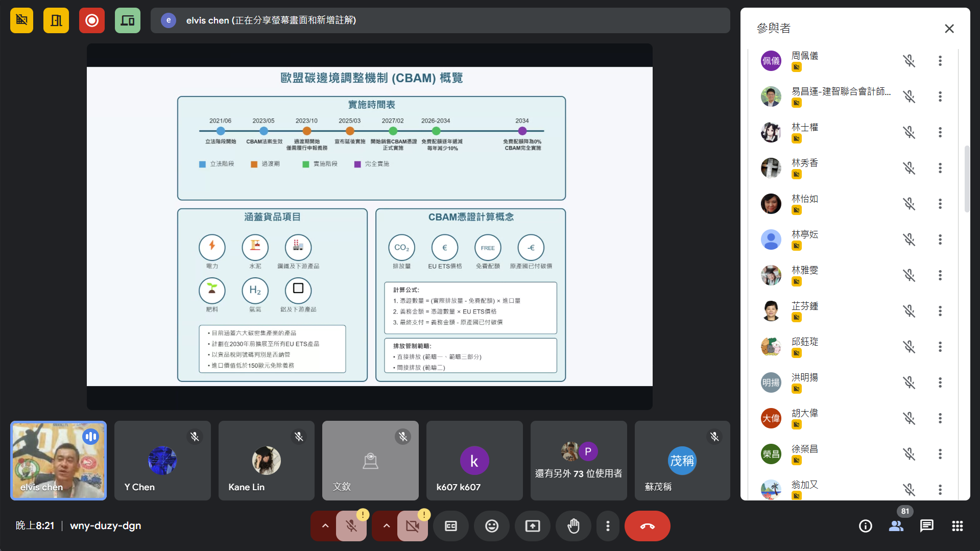Image resolution: width=980 pixels, height=551 pixels.
Task: Open the emoji reactions button
Action: [x=491, y=526]
